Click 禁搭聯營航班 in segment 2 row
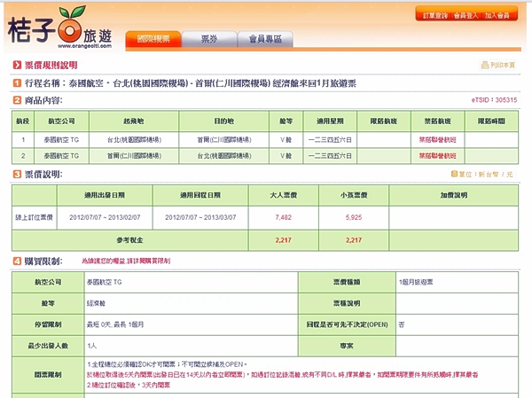 pyautogui.click(x=438, y=156)
